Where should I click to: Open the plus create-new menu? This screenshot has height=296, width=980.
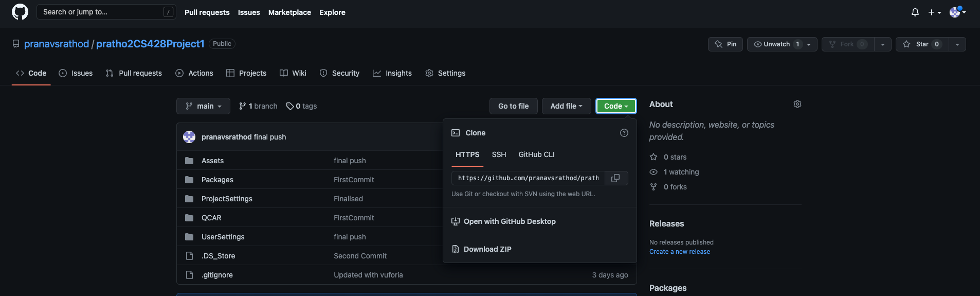point(934,12)
